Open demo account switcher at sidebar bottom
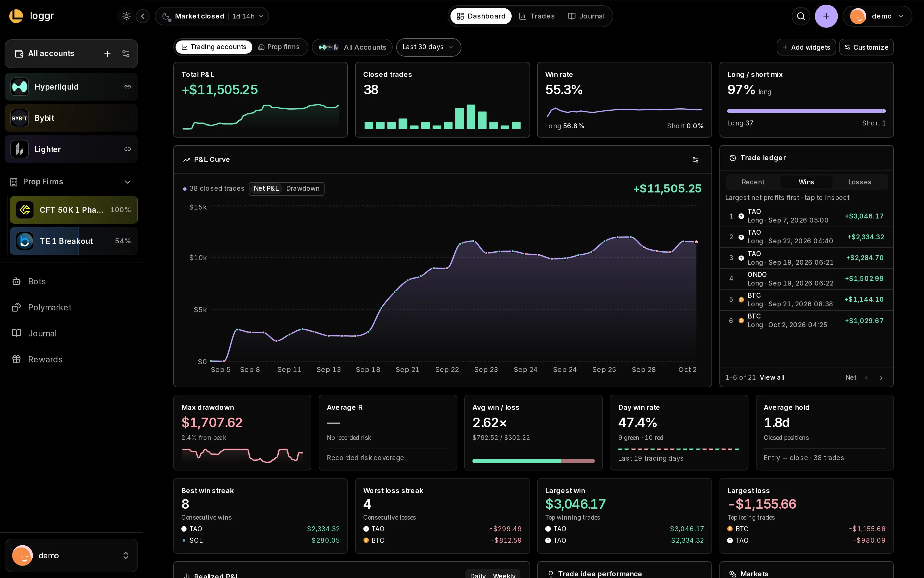924x578 pixels. tap(71, 555)
